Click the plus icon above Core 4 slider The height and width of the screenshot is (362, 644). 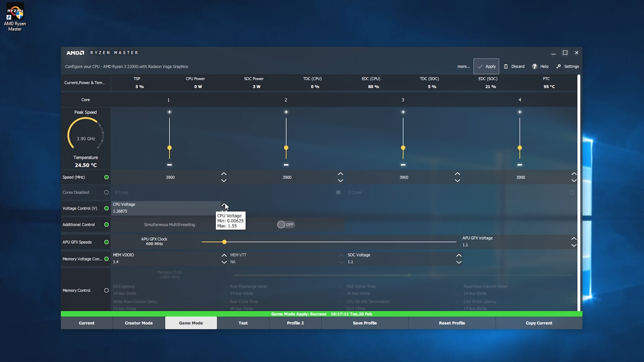coord(520,112)
